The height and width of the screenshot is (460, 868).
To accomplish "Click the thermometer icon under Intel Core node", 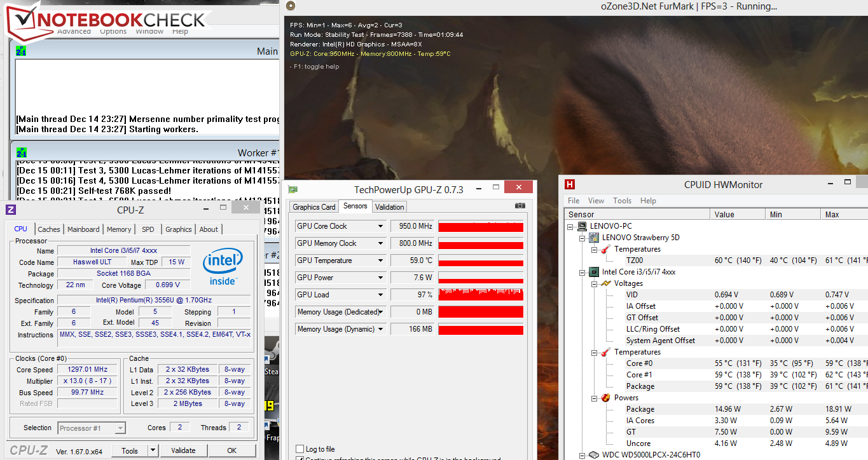I will 606,352.
